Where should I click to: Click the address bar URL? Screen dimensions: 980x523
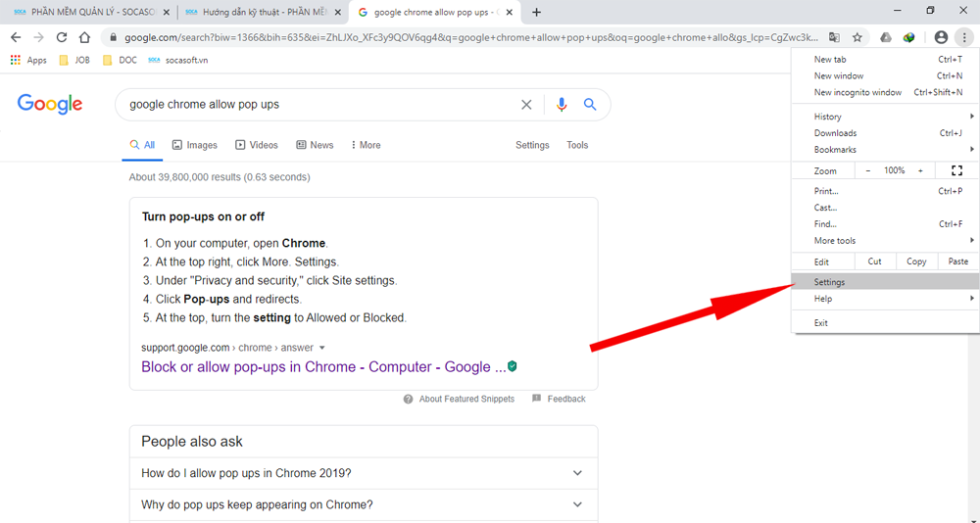click(471, 37)
